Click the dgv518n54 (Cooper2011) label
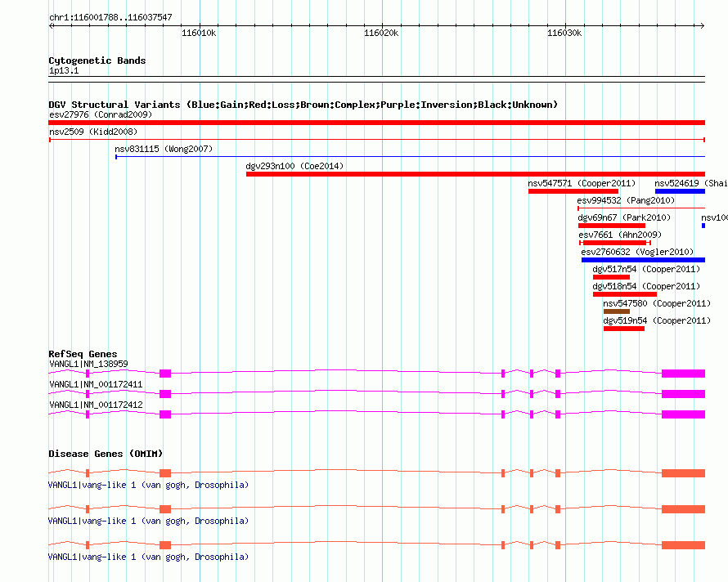 click(x=646, y=286)
